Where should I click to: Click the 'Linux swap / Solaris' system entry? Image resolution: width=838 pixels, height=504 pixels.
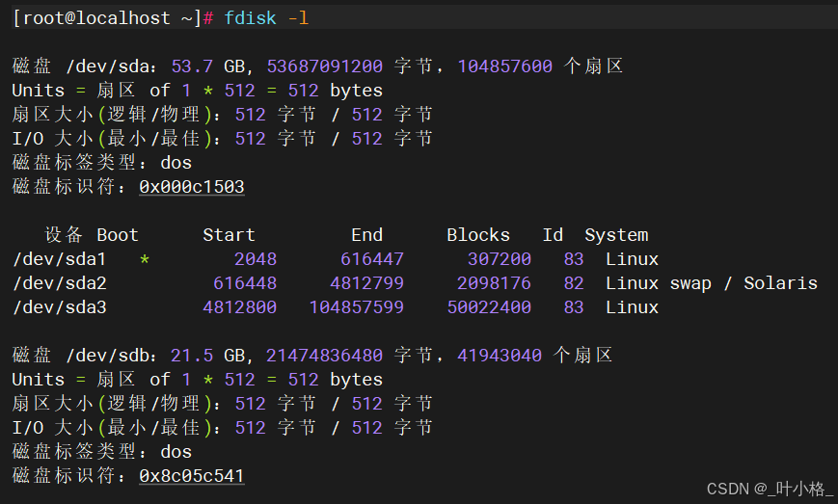tap(712, 283)
